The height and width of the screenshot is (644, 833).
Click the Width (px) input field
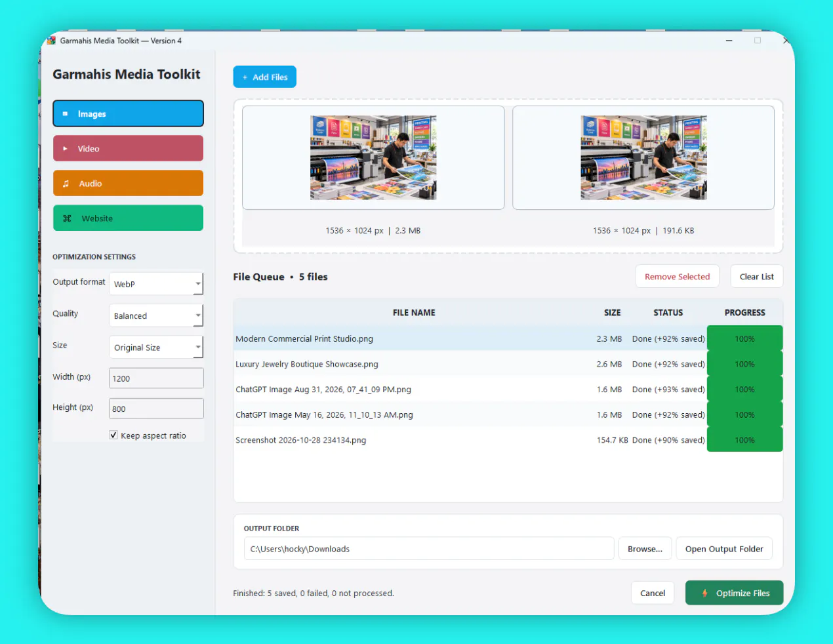tap(156, 378)
